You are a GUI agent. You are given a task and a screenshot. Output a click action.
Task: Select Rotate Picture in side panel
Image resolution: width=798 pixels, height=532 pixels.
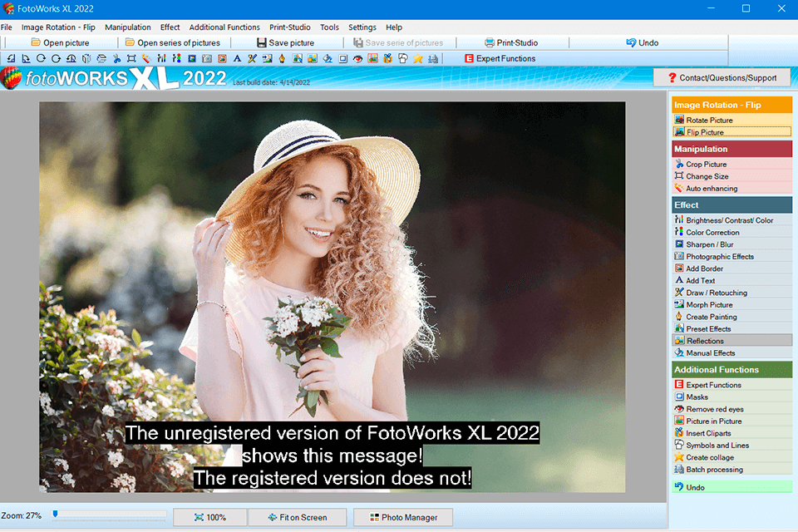(x=731, y=121)
